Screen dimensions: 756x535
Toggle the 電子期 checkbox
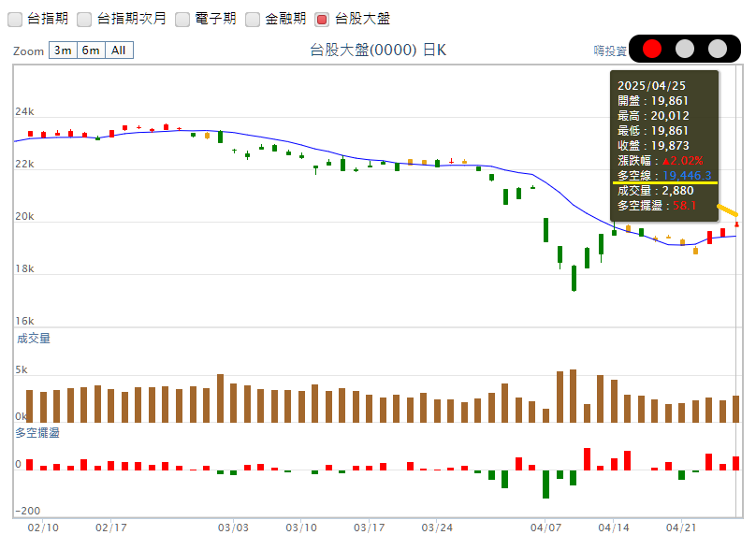(182, 19)
